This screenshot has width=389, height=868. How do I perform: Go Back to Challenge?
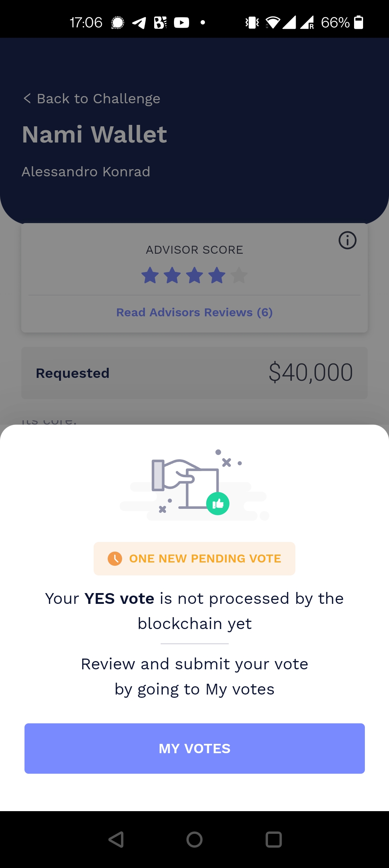[98, 99]
